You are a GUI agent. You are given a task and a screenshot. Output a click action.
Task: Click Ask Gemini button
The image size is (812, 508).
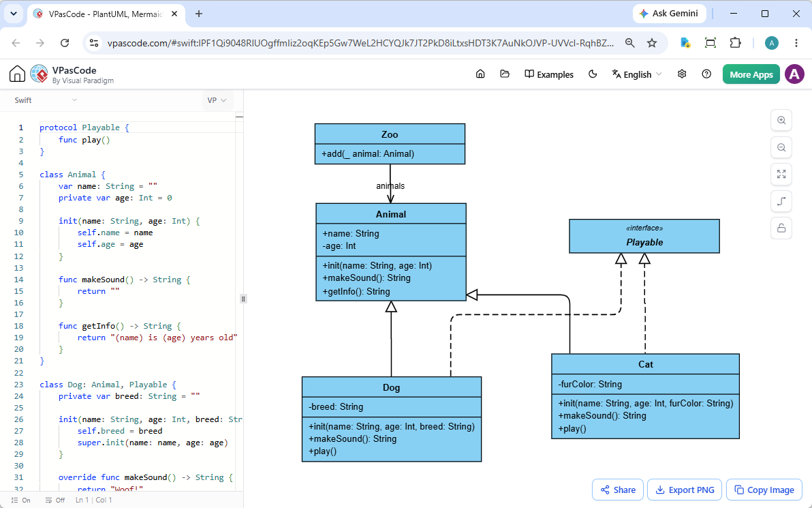click(x=668, y=14)
